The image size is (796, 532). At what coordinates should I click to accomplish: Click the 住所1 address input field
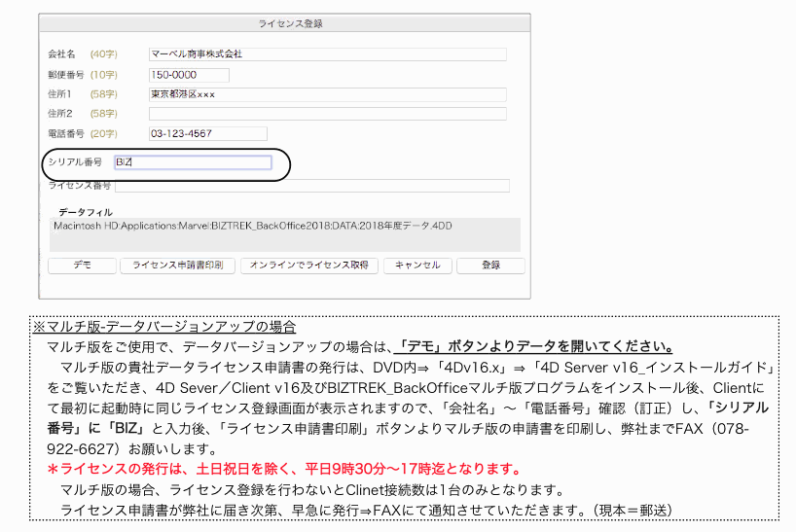point(327,94)
